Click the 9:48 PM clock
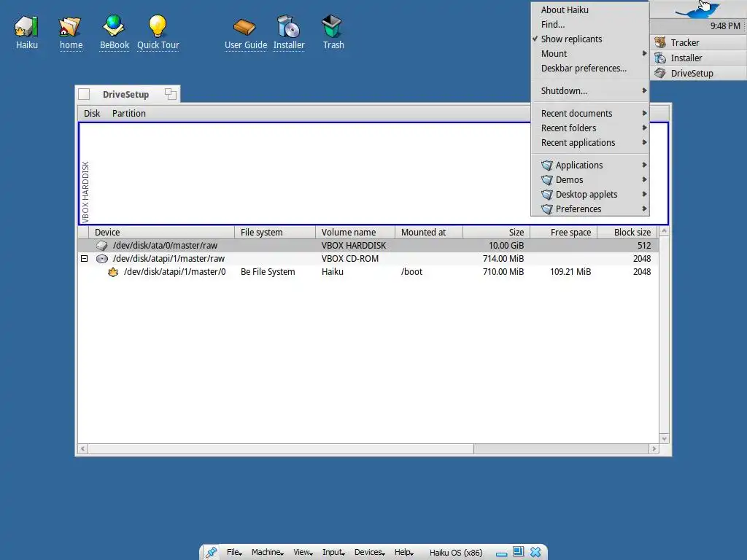Image resolution: width=747 pixels, height=560 pixels. 724,26
